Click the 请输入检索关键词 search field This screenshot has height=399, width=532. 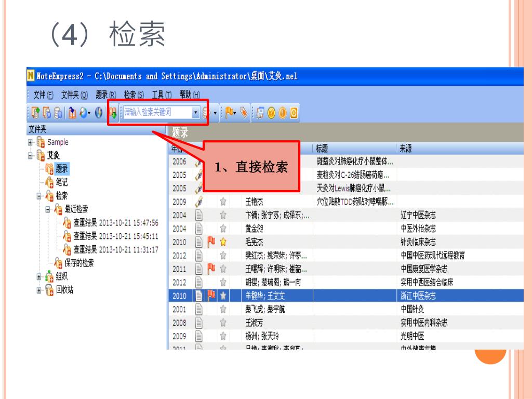(157, 112)
